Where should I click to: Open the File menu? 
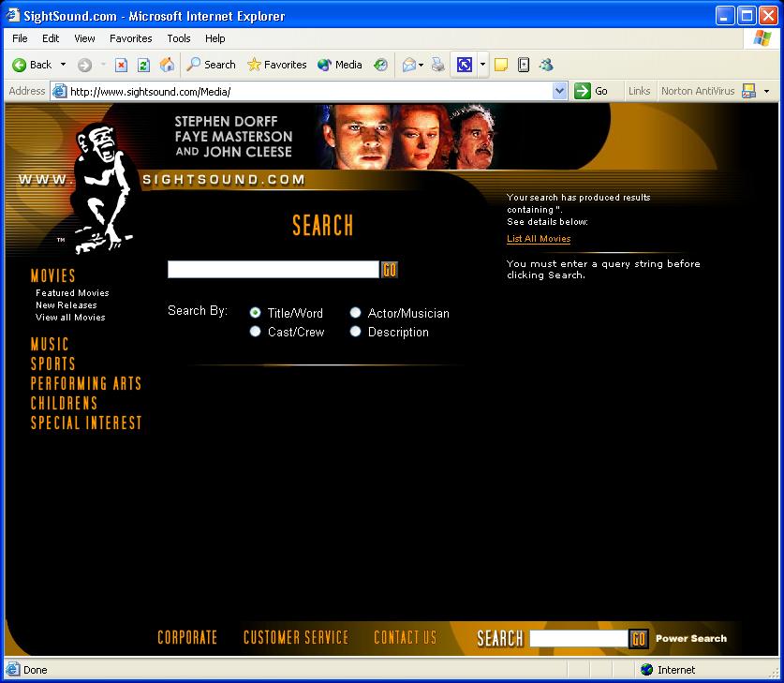[x=20, y=38]
